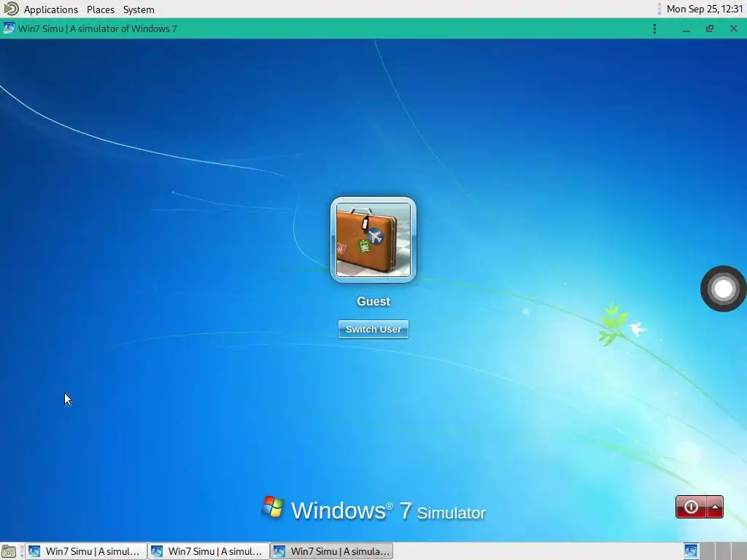This screenshot has width=747, height=560.
Task: Open the Applications menu
Action: click(x=50, y=9)
